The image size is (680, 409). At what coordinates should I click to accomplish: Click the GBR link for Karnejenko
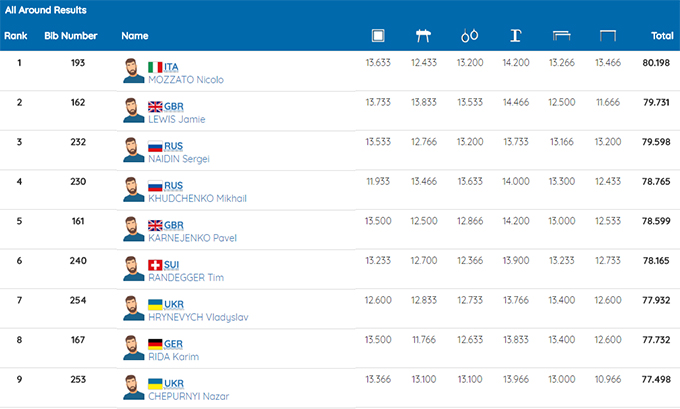175,225
